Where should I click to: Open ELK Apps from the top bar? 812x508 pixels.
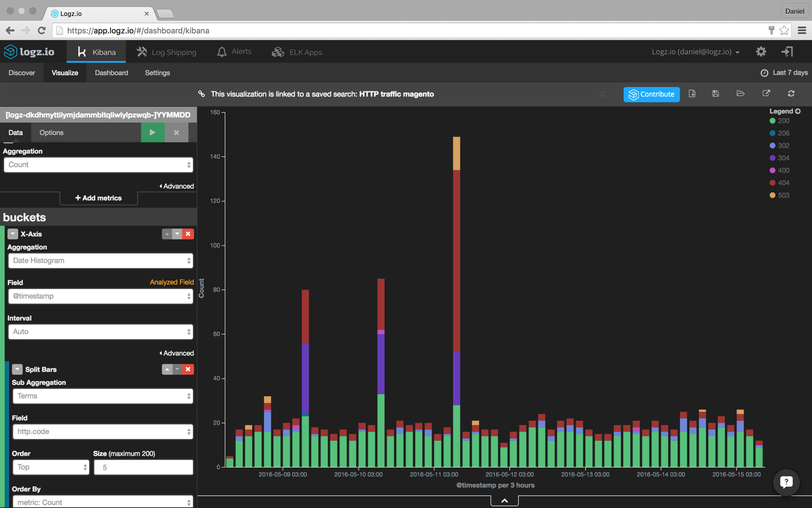tap(297, 51)
